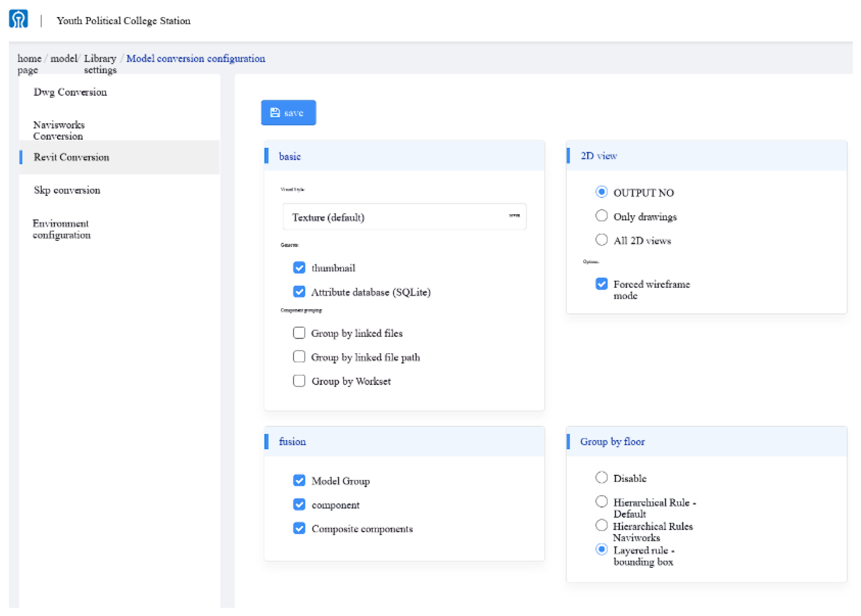861x616 pixels.
Task: Select All 2D views radio option
Action: 601,240
